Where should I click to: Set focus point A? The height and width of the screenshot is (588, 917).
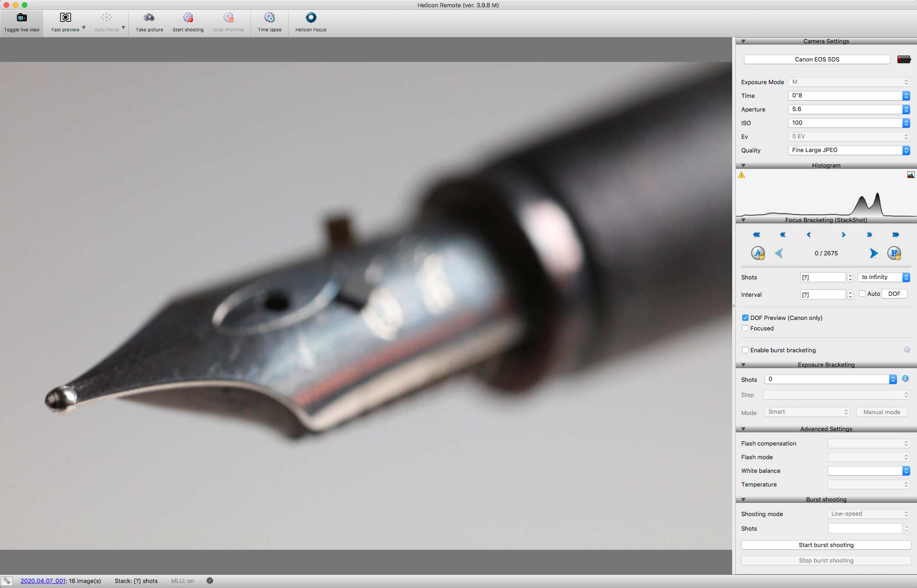coord(758,253)
